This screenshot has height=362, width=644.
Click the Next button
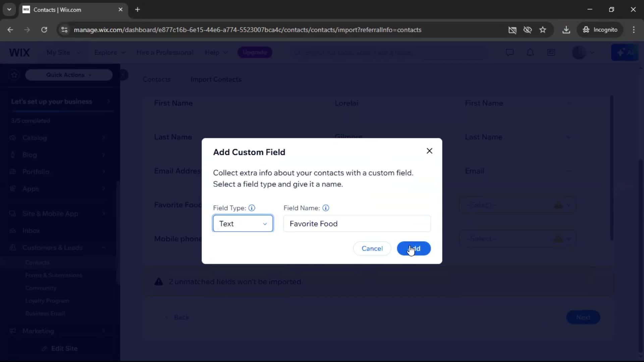tap(583, 317)
